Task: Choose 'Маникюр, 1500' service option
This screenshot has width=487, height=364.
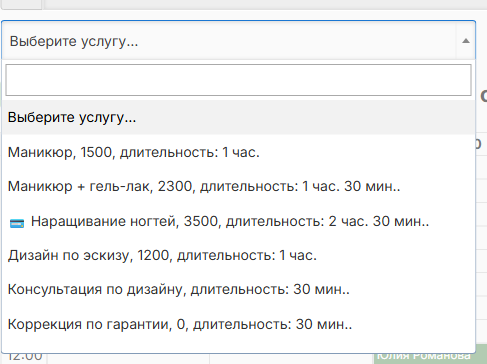Action: [238, 152]
